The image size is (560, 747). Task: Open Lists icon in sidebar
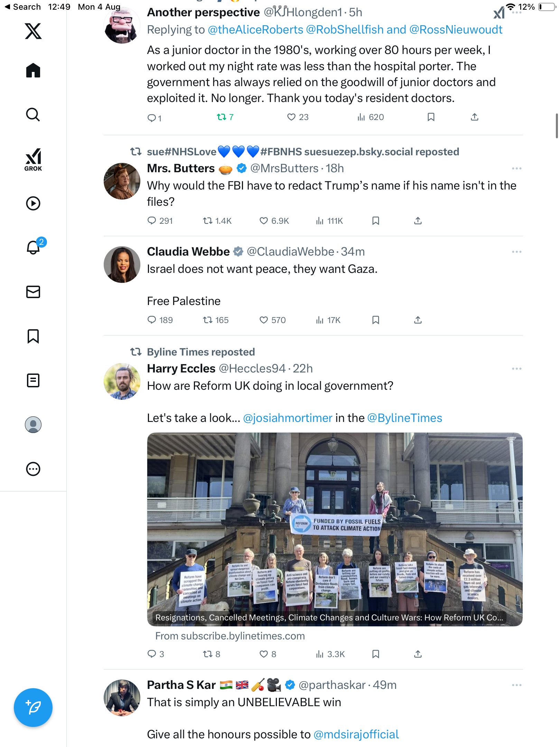33,380
